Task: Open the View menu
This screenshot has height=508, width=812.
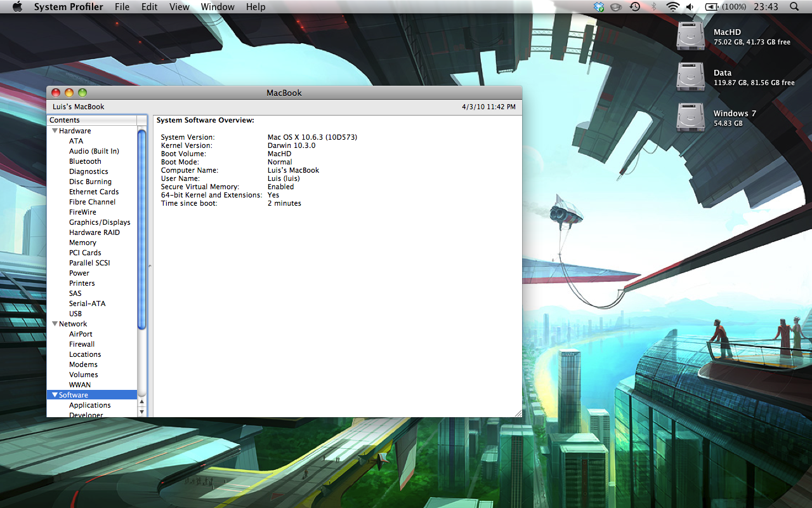Action: [x=180, y=7]
